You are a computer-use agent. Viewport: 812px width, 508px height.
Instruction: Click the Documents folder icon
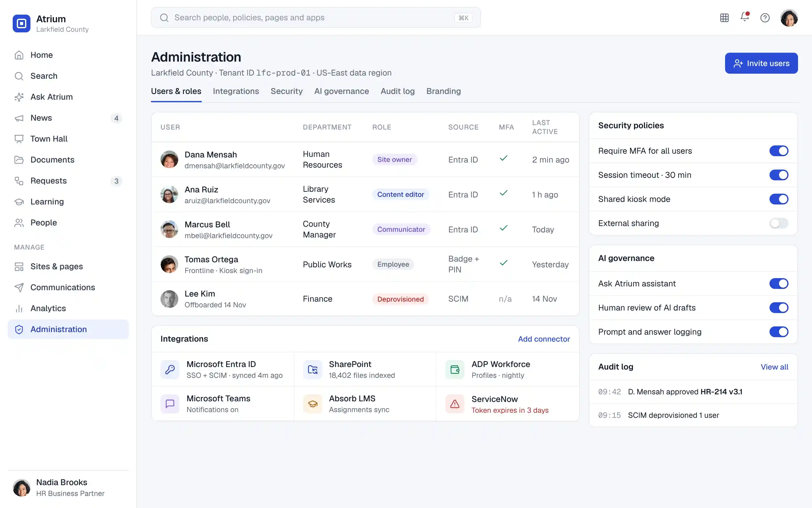coord(19,160)
